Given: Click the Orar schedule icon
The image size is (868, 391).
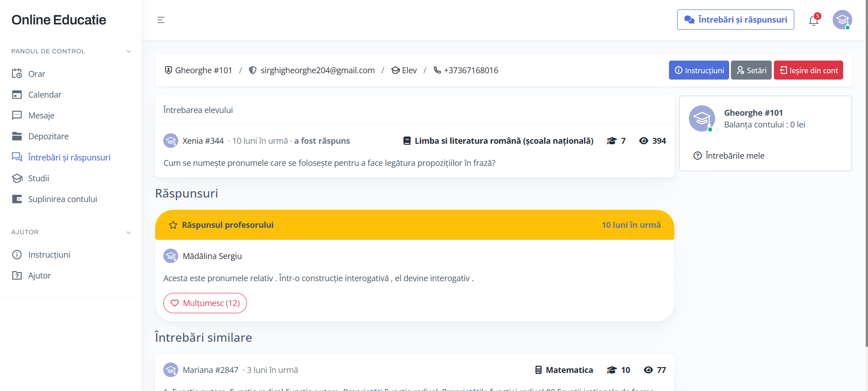Looking at the screenshot, I should [x=17, y=74].
